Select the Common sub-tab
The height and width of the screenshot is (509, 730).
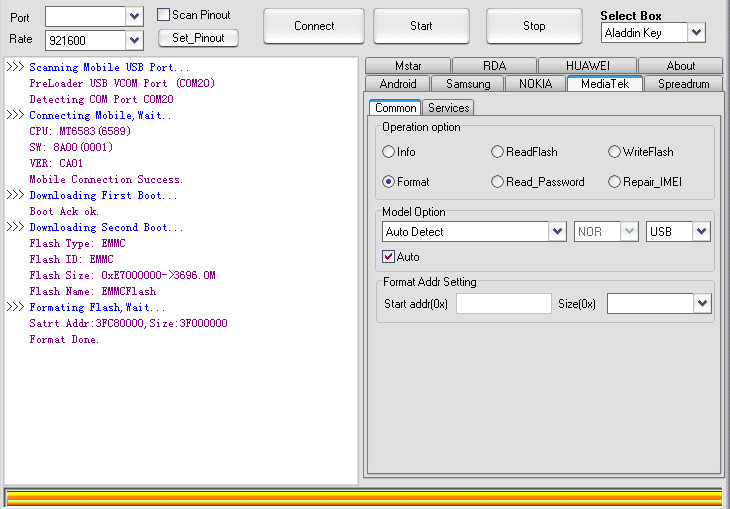(395, 108)
